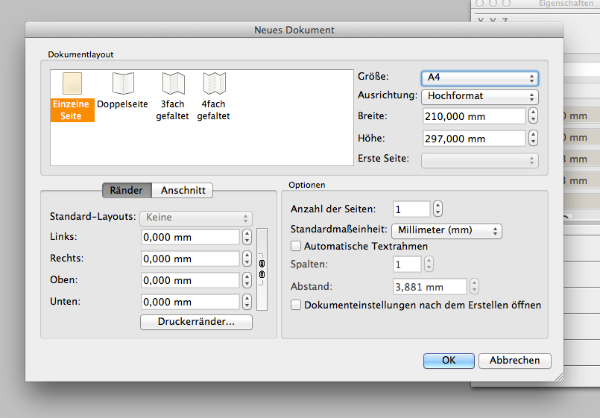This screenshot has height=418, width=600.
Task: Click the Breite stepper arrows
Action: point(533,116)
